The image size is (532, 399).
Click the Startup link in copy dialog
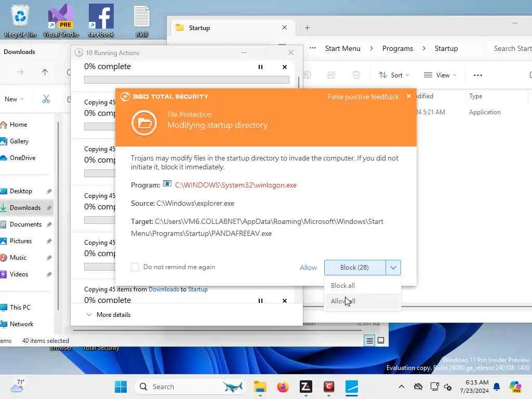[198, 289]
